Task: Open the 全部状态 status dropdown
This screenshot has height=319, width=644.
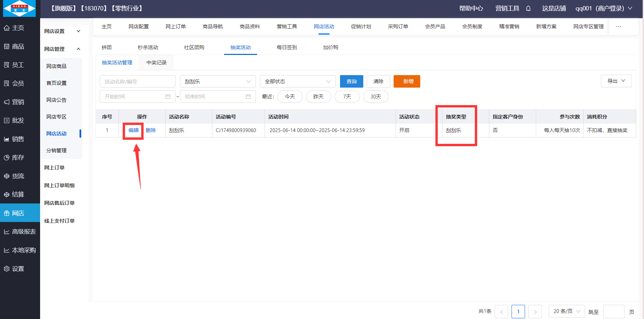Action: (297, 82)
